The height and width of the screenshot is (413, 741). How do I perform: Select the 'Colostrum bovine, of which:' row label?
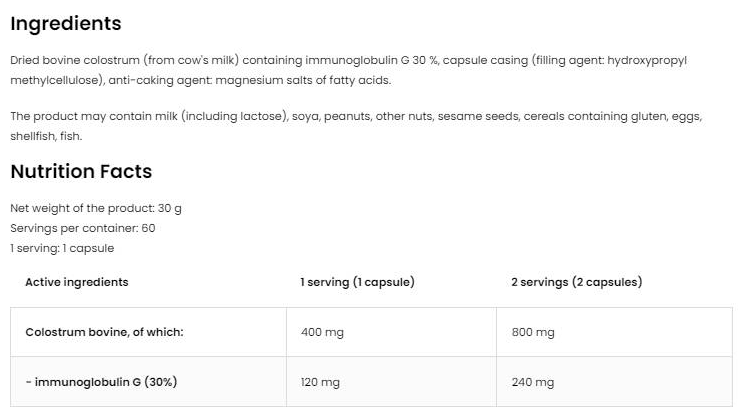104,332
